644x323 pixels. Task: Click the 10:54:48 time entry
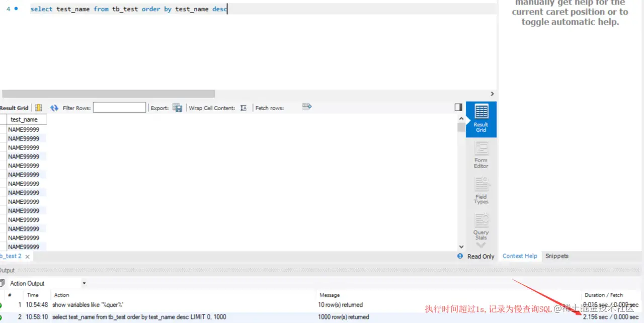tap(38, 305)
